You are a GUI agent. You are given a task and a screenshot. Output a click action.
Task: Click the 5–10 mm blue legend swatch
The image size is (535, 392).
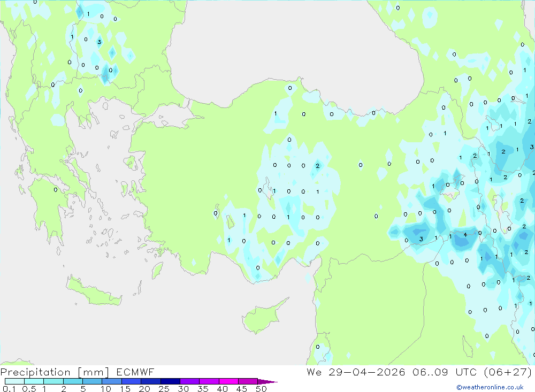point(92,381)
